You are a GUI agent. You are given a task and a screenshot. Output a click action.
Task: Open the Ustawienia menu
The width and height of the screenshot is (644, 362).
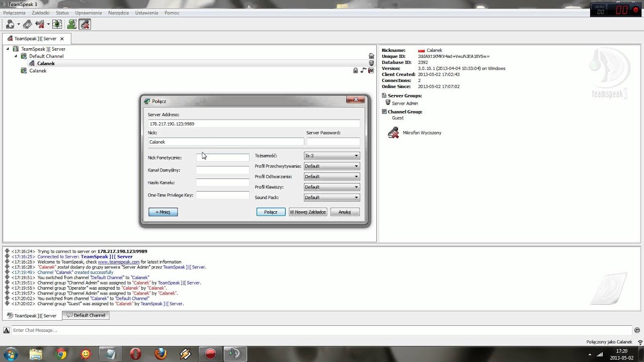(x=146, y=13)
